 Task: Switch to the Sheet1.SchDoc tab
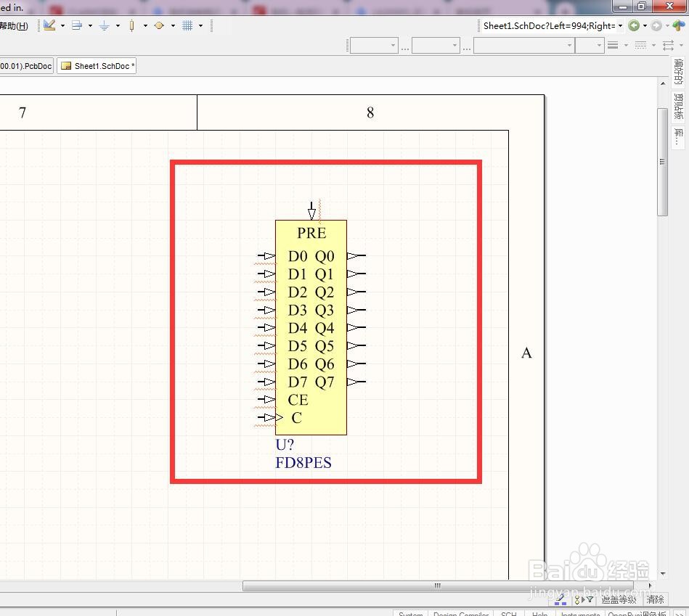pyautogui.click(x=97, y=66)
